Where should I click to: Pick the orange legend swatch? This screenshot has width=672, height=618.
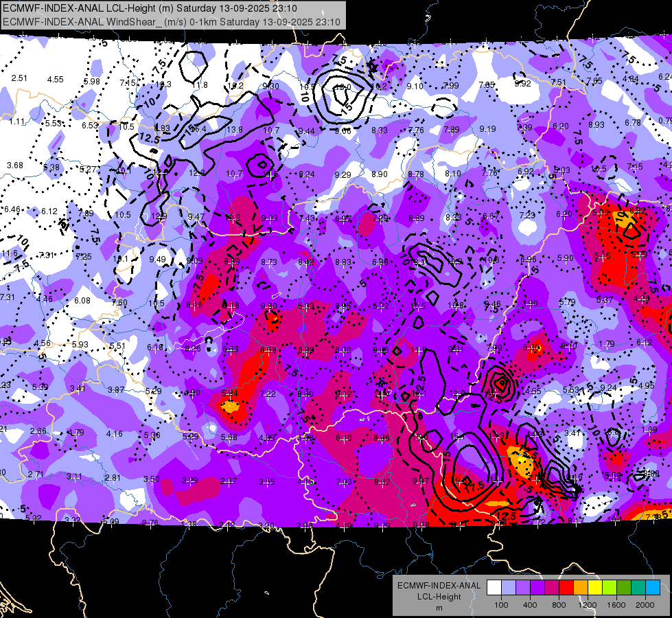[x=581, y=588]
